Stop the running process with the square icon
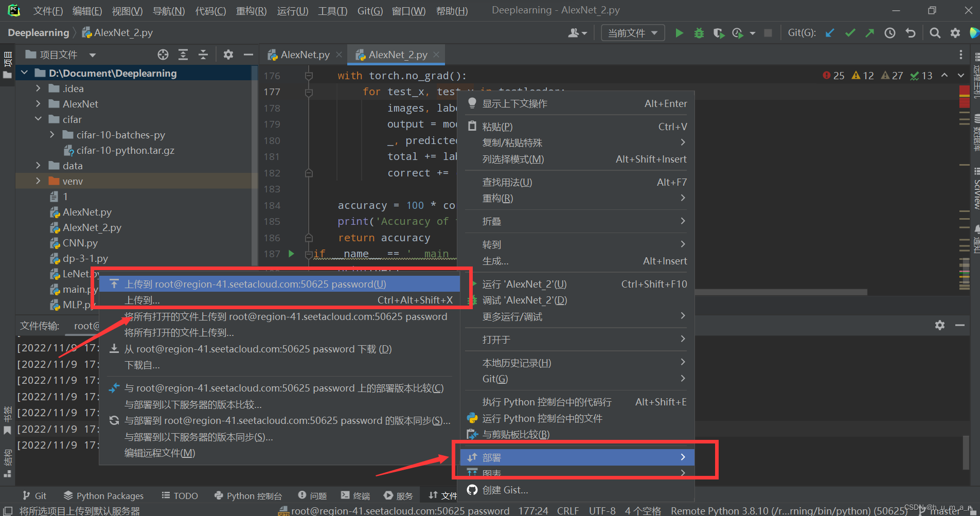Image resolution: width=980 pixels, height=516 pixels. (x=768, y=33)
